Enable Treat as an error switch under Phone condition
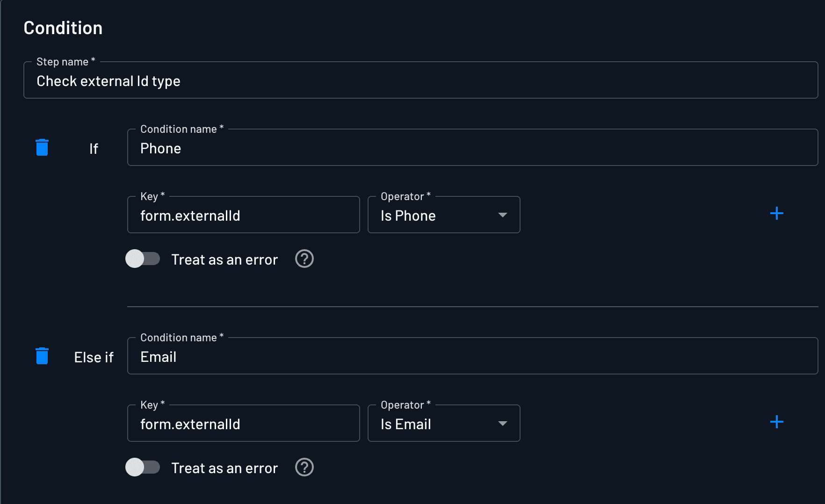Screen dimensions: 825x504 [143, 259]
